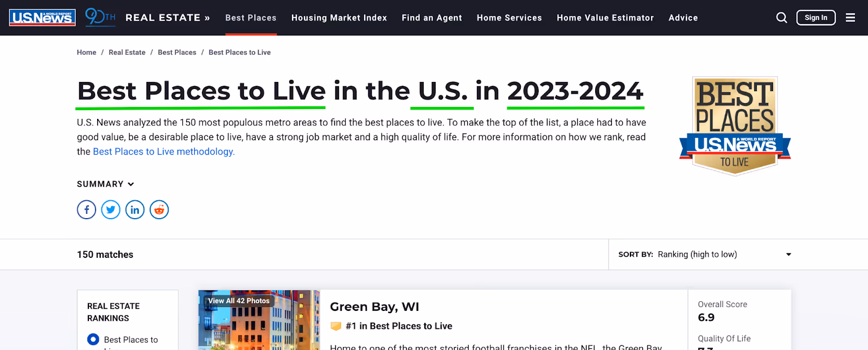Click the Sign In button

pyautogui.click(x=816, y=17)
